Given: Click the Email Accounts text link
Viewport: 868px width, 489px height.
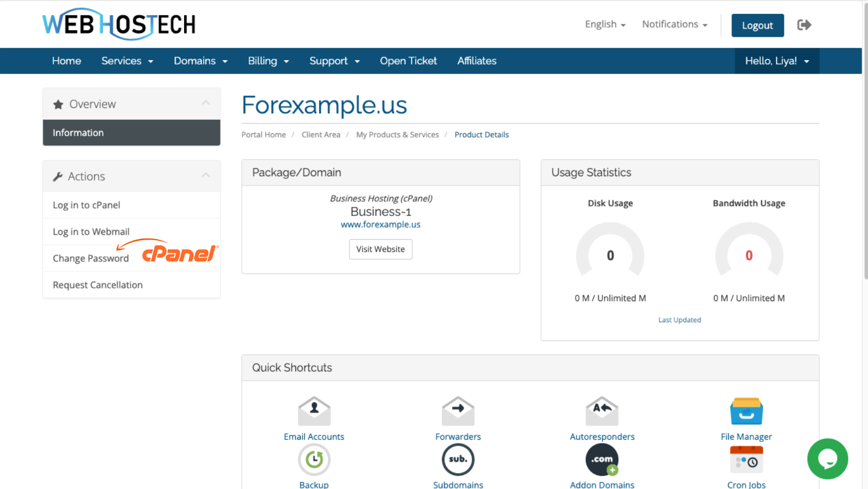Looking at the screenshot, I should [314, 437].
